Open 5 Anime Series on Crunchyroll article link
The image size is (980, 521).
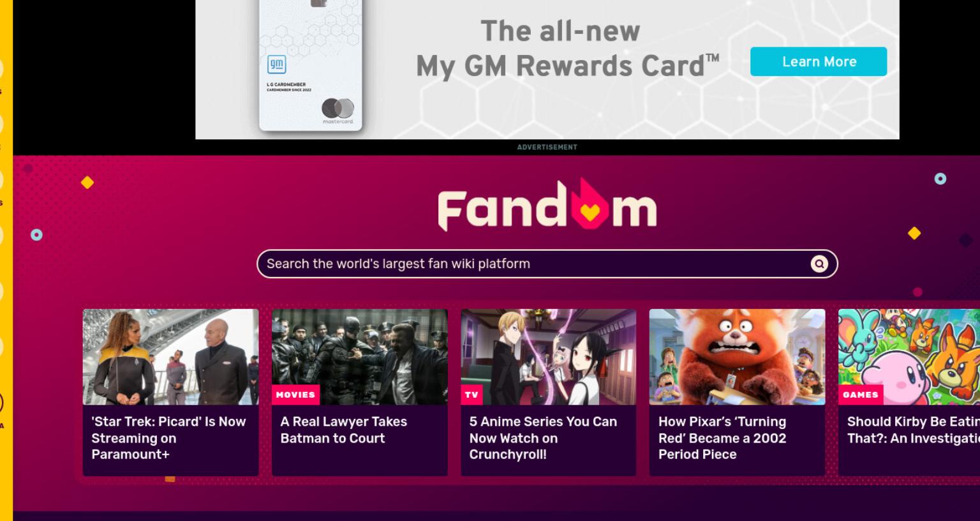(543, 438)
